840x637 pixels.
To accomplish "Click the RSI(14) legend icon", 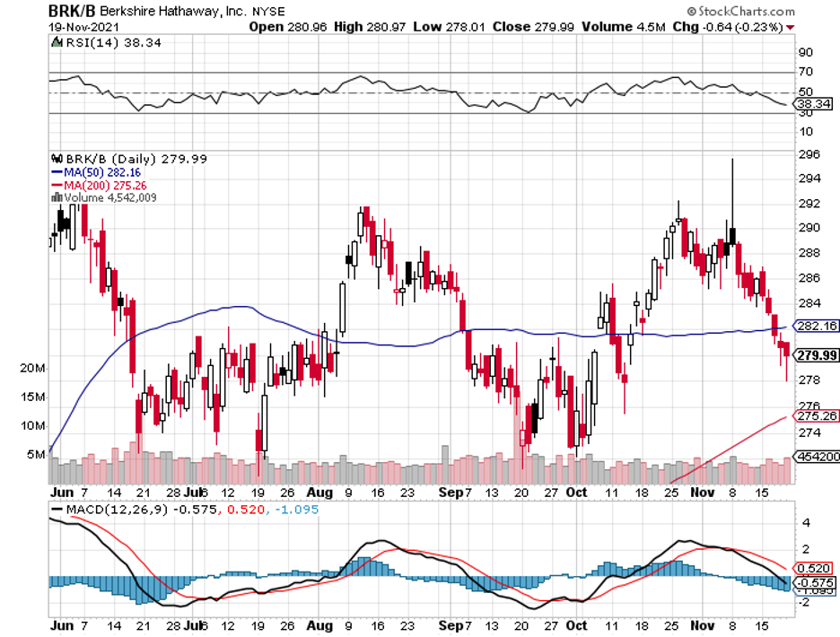I will point(57,42).
